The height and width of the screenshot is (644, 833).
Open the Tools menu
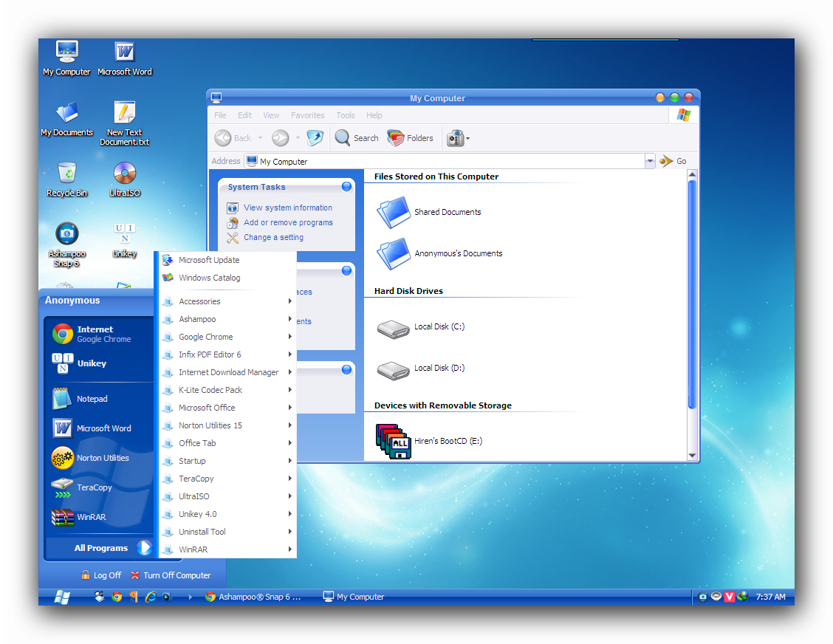pos(346,115)
